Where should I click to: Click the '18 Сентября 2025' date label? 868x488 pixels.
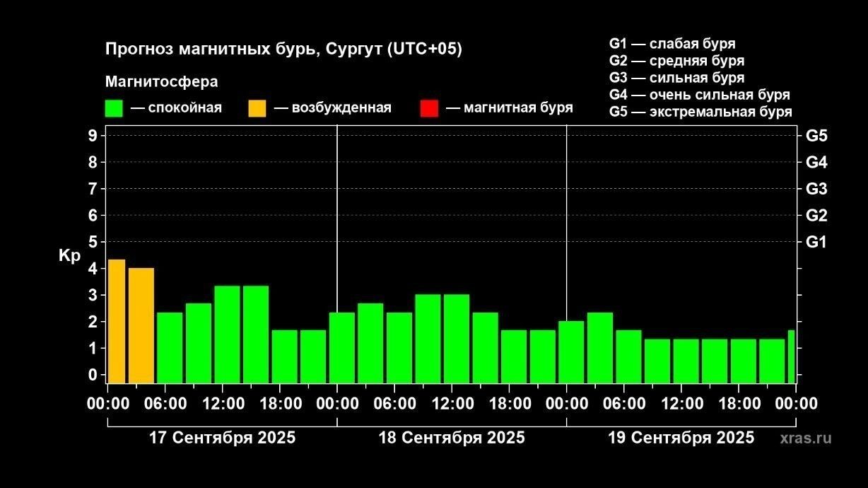pyautogui.click(x=452, y=438)
